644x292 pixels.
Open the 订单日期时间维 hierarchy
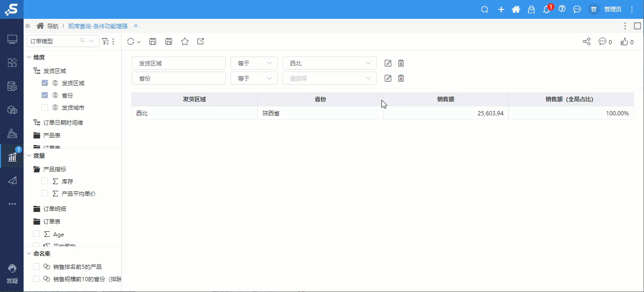coord(63,122)
